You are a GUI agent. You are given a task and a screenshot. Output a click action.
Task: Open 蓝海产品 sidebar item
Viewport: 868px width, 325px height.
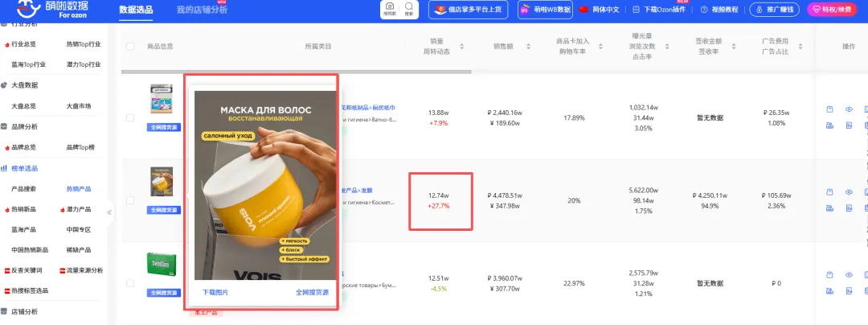pyautogui.click(x=23, y=229)
